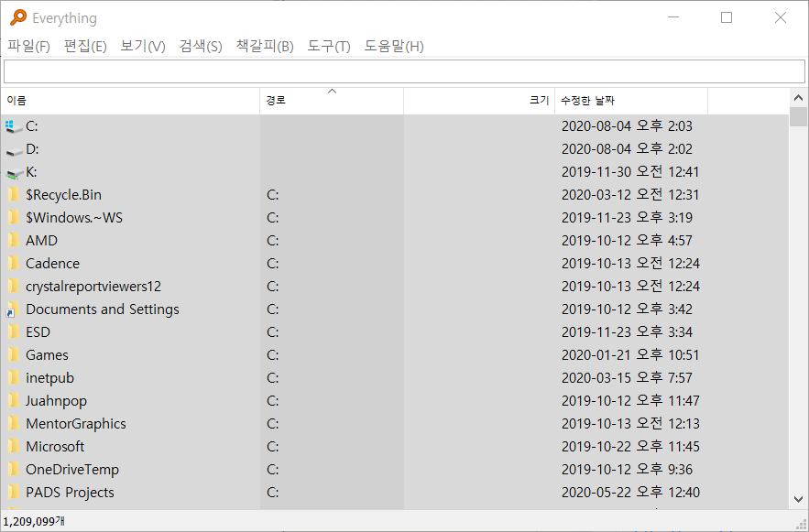
Task: Click the Everything app magnifier icon
Action: (x=18, y=17)
